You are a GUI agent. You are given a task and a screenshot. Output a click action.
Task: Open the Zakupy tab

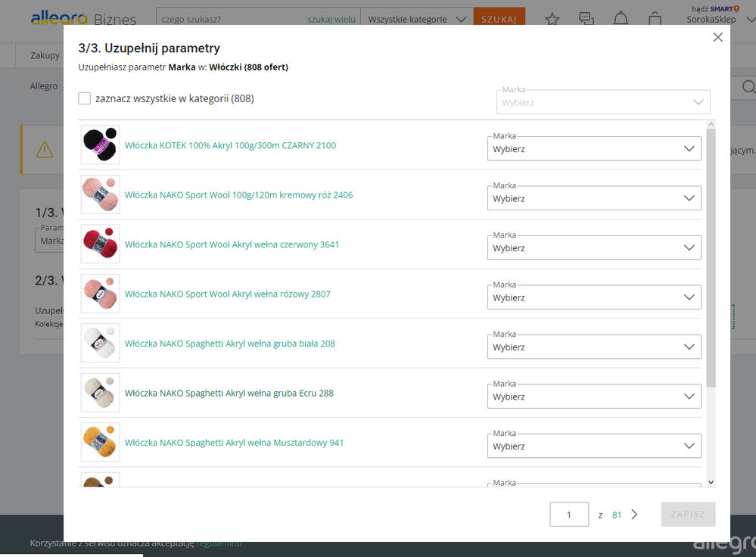point(45,55)
